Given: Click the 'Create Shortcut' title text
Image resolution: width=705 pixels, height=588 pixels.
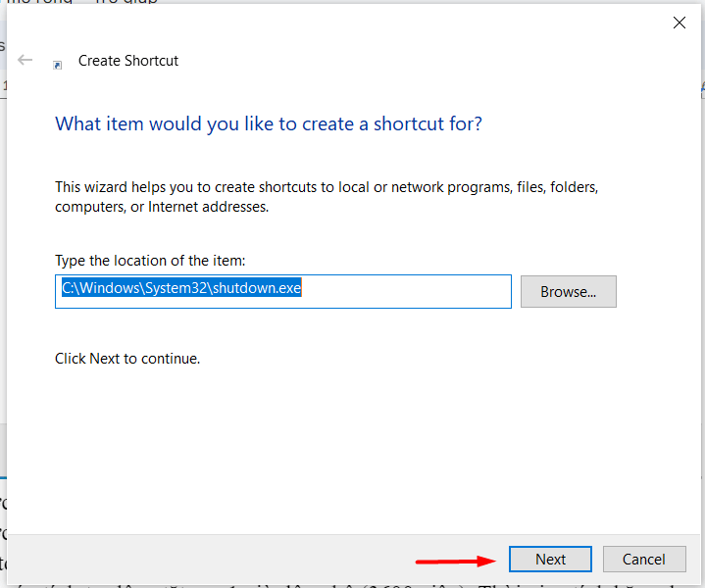Looking at the screenshot, I should click(128, 61).
